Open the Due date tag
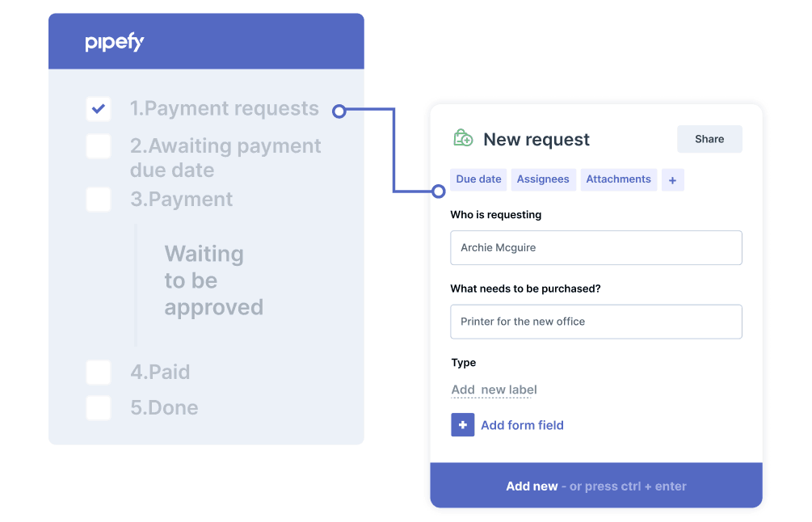 (x=478, y=179)
